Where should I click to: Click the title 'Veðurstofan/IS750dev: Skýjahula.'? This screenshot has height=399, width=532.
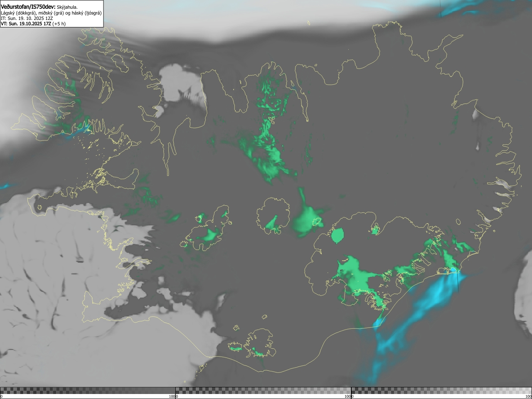(x=39, y=7)
